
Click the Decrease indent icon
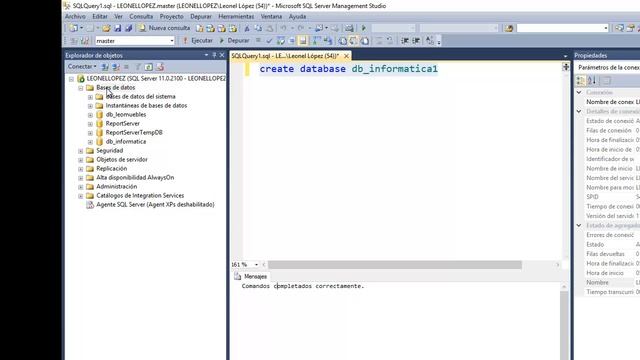pyautogui.click(x=405, y=40)
